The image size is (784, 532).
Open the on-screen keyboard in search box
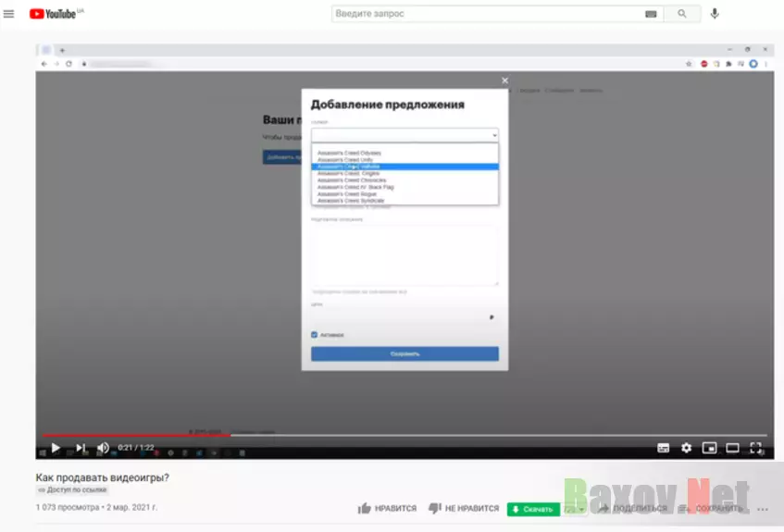pos(651,14)
